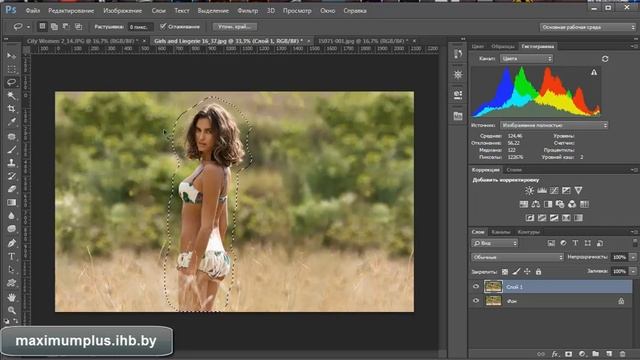Toggle the Сглаживание checkbox
640x360 pixels.
coord(163,27)
